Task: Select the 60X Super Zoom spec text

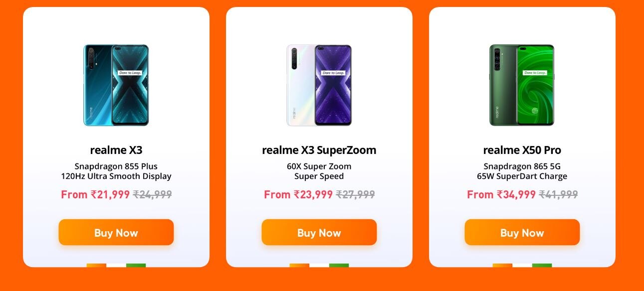Action: click(319, 166)
